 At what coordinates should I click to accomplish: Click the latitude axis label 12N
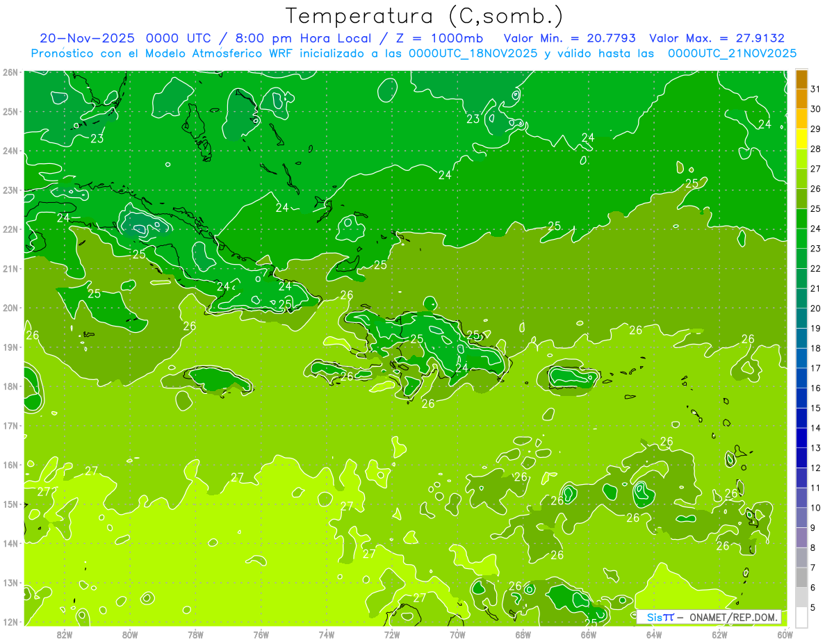(10, 621)
